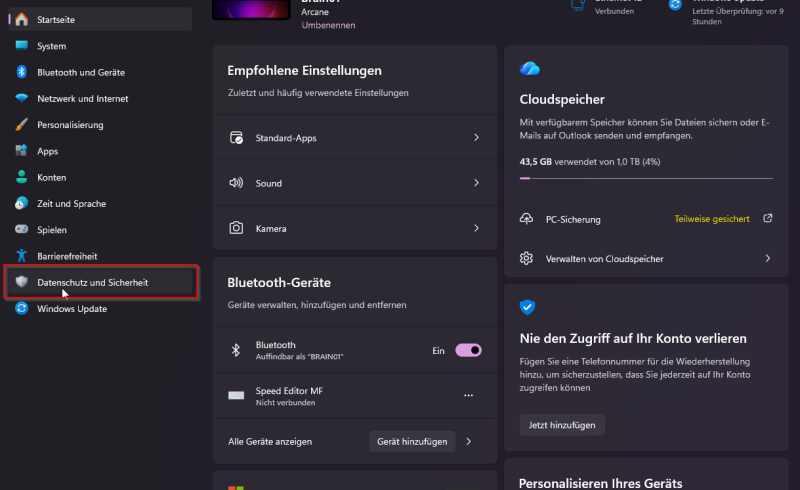Viewport: 800px width, 490px height.
Task: Click the OneDrive cloud icon above Cloudspeicher
Action: click(530, 68)
